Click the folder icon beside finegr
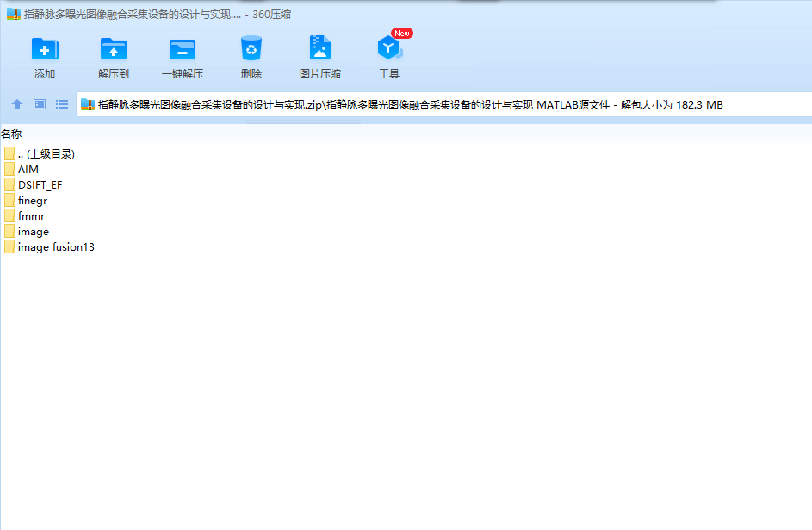The image size is (812, 530). pos(9,201)
